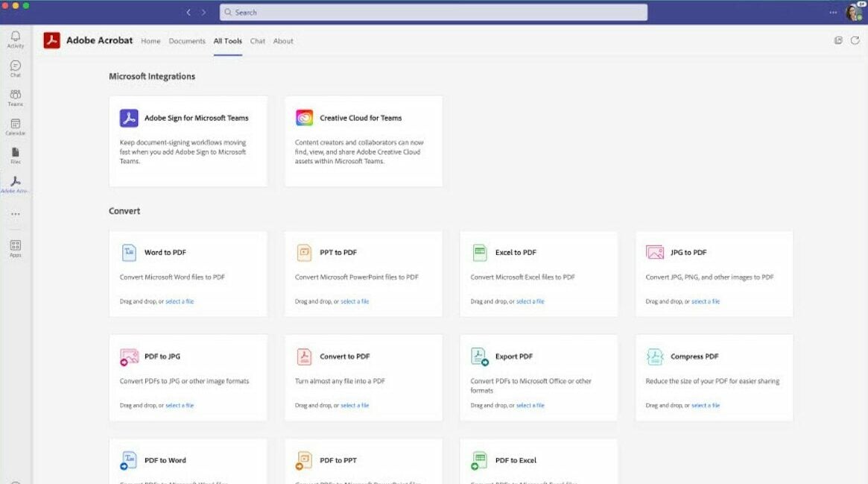Click the pop-out app icon
Screen dimensions: 868x484
838,40
